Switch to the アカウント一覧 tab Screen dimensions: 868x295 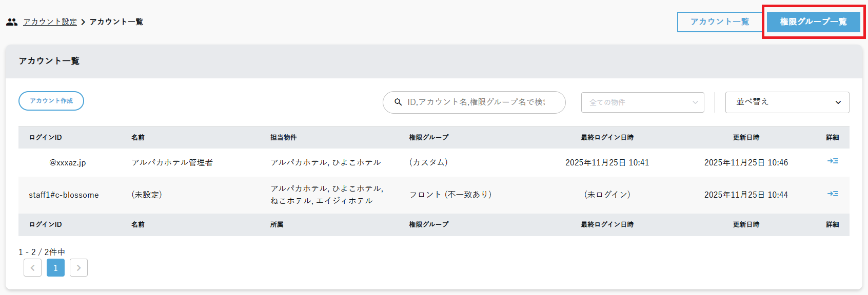(719, 22)
